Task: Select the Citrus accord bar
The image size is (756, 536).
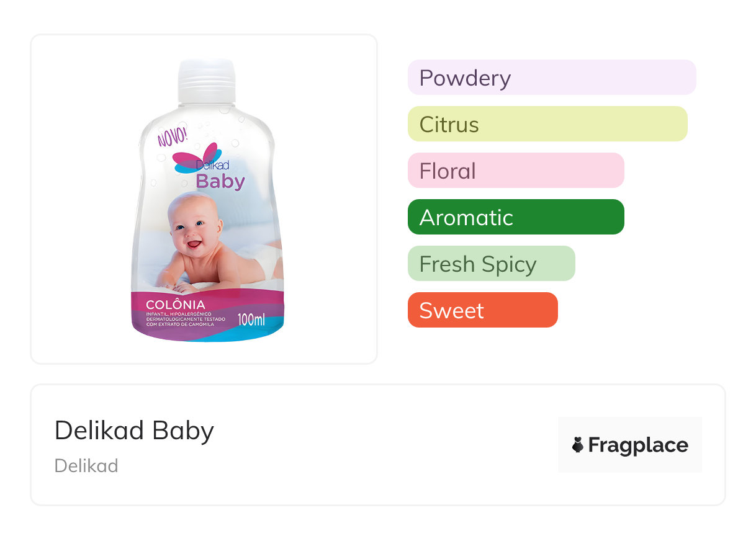Action: point(547,124)
